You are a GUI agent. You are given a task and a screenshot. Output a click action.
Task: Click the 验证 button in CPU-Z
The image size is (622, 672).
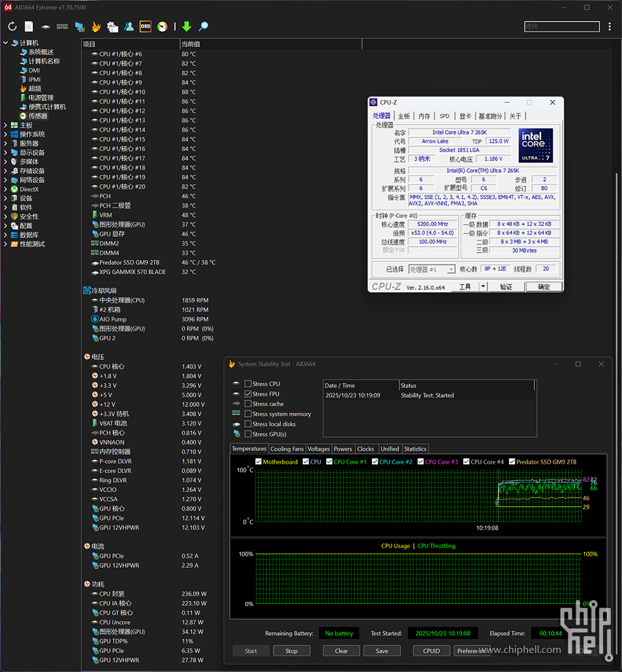[x=505, y=286]
